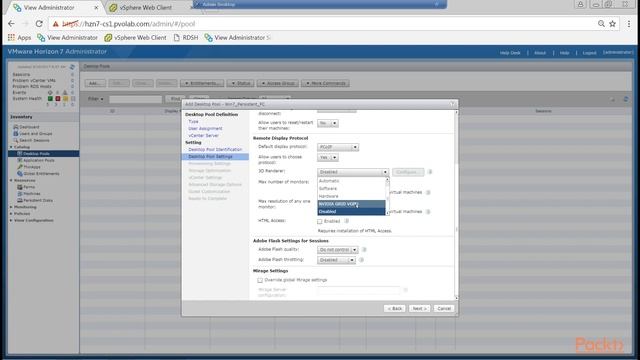The image size is (640, 360).
Task: Click the green System Health indicator
Action: point(50,98)
